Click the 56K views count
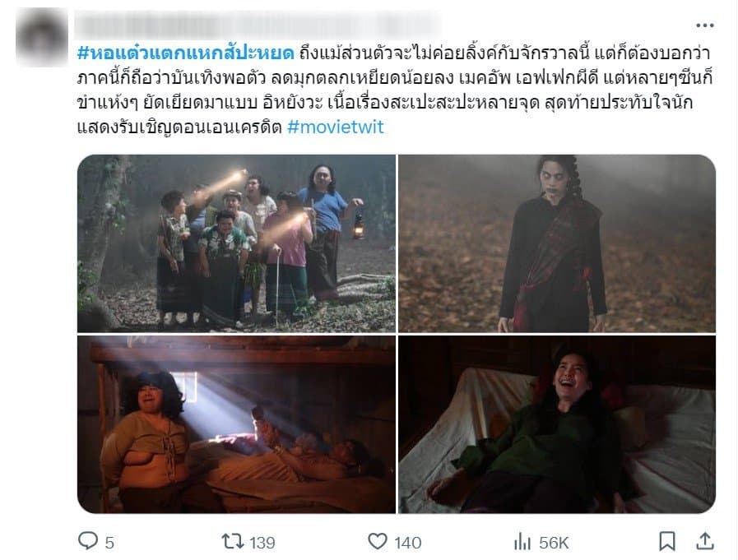 click(x=554, y=543)
